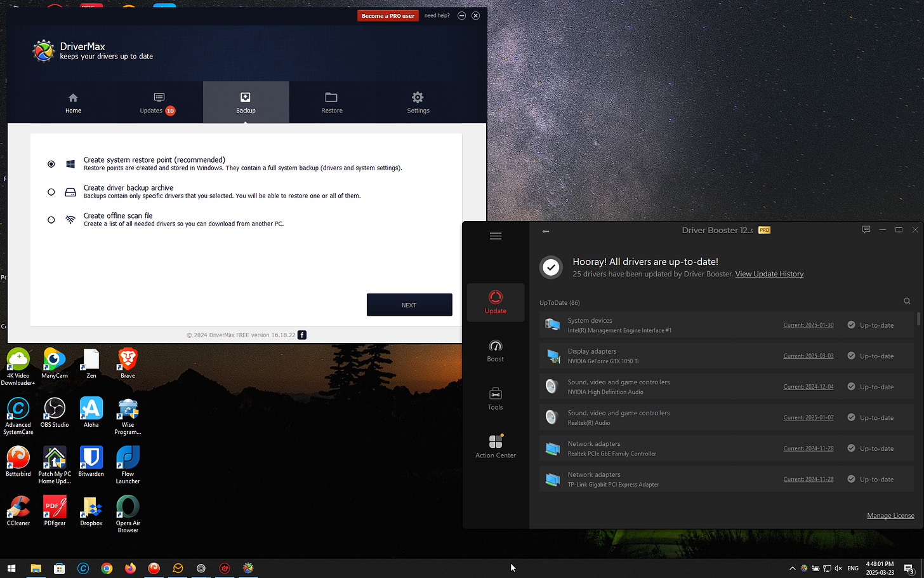This screenshot has height=578, width=924.
Task: Select NVIDIA GeForce GTX 1050 Ti row
Action: (727, 356)
